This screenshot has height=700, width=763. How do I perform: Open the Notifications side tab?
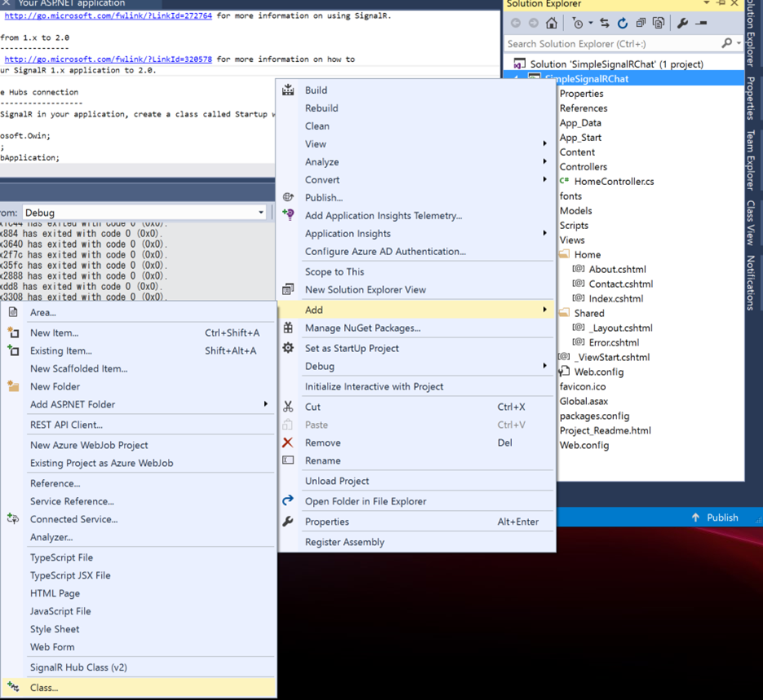coord(751,283)
